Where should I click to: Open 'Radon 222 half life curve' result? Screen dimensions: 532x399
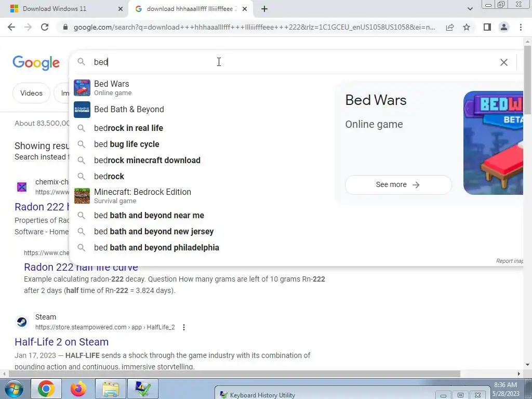81,267
